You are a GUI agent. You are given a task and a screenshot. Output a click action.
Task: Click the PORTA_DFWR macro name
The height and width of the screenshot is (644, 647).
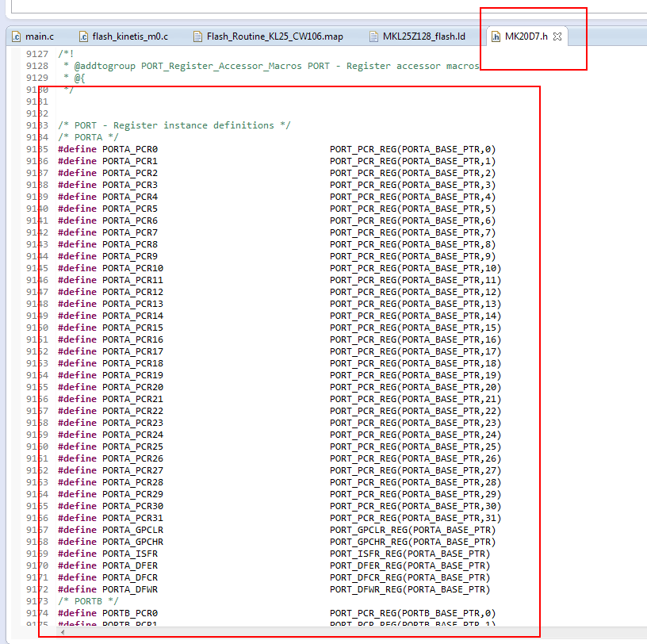pyautogui.click(x=130, y=589)
